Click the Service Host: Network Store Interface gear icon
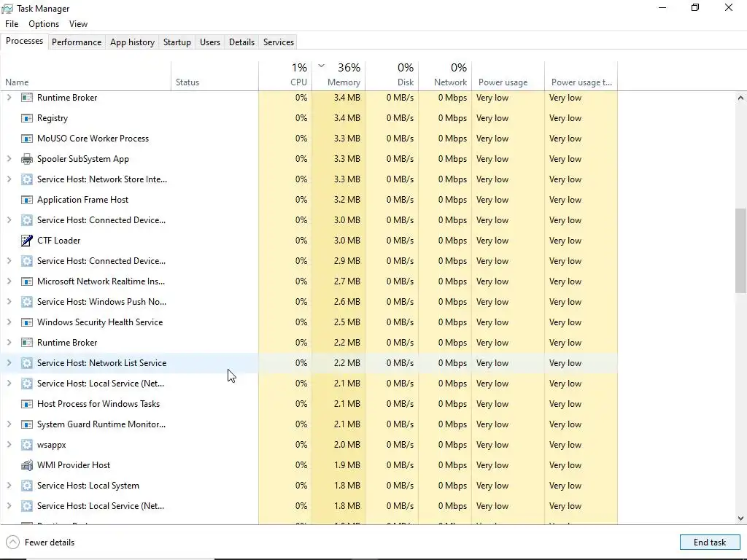Screen dimensions: 747x560 (27, 179)
